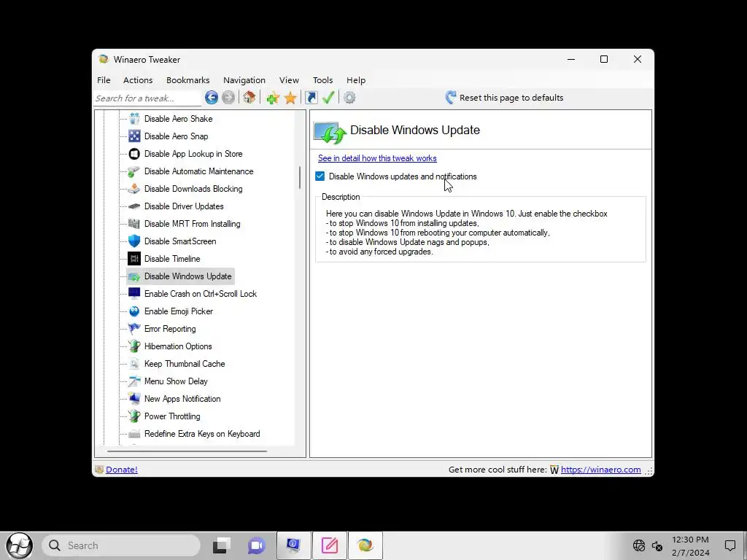This screenshot has height=560, width=747.
Task: Click the green checkmark toolbar icon
Action: [x=328, y=98]
